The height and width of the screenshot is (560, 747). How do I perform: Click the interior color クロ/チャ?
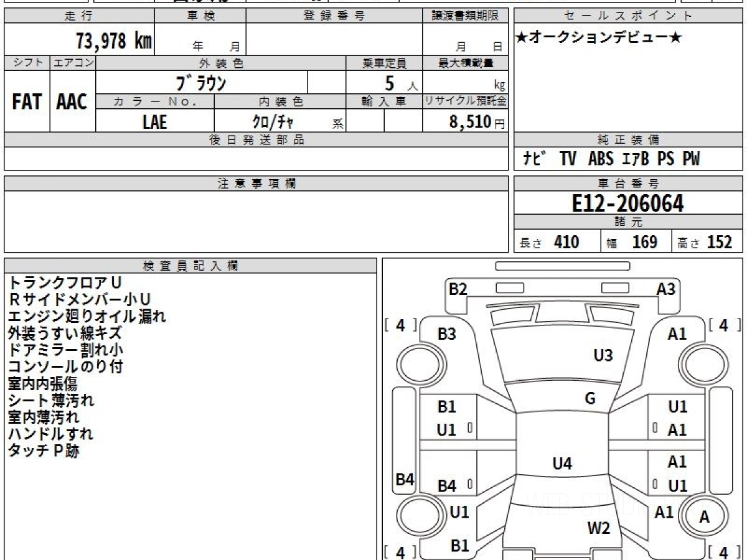point(273,122)
